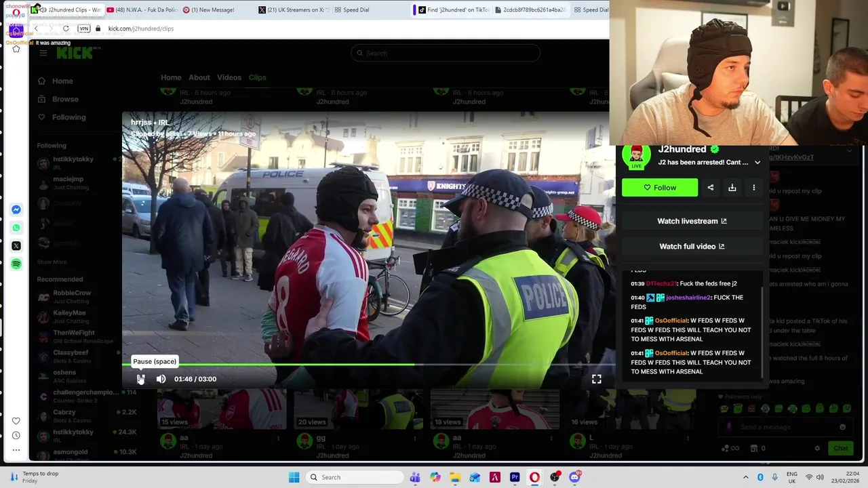The image size is (868, 488).
Task: Pause the clip with the player button
Action: [140, 379]
